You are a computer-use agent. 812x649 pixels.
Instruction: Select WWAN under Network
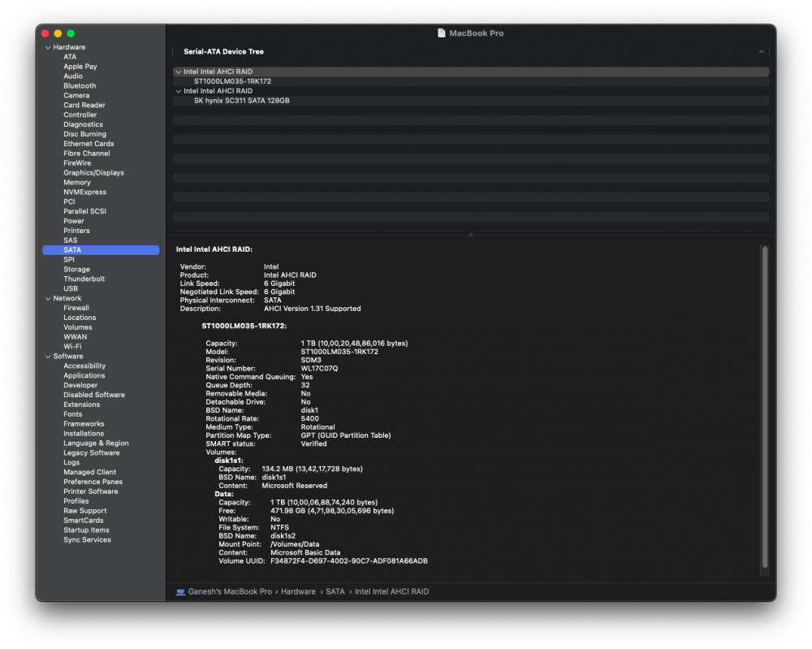[75, 337]
